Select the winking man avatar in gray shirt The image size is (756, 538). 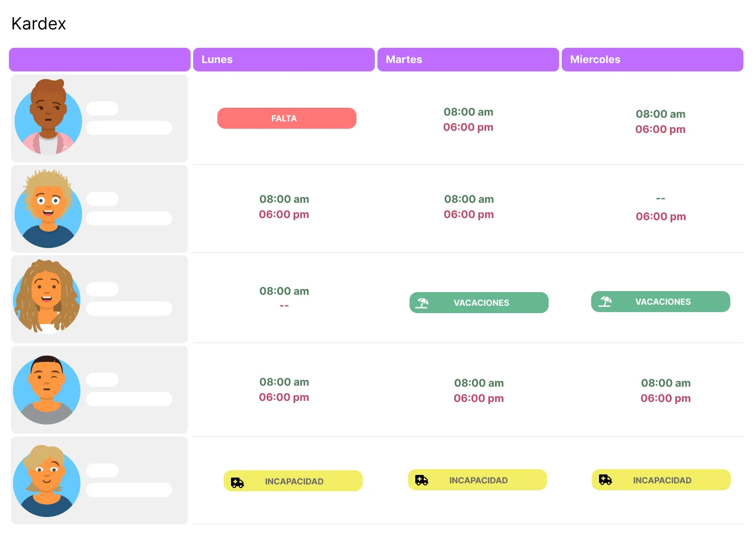[x=47, y=390]
